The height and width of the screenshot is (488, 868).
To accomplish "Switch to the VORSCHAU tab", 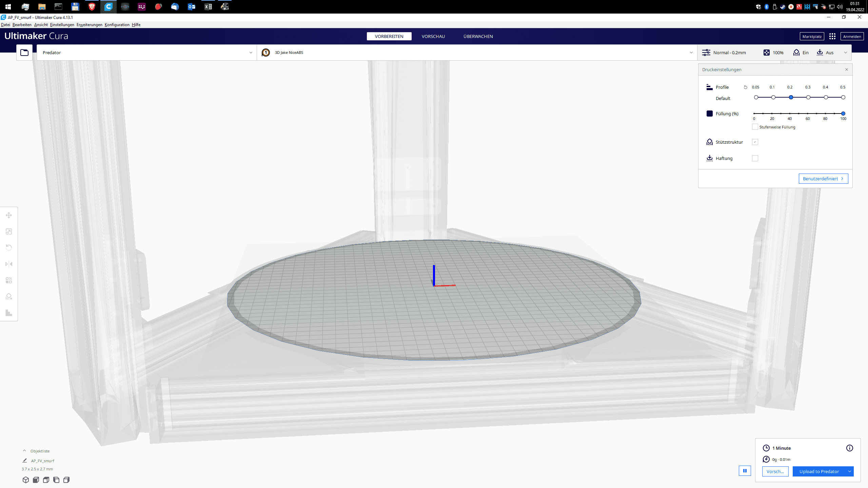I will [433, 36].
